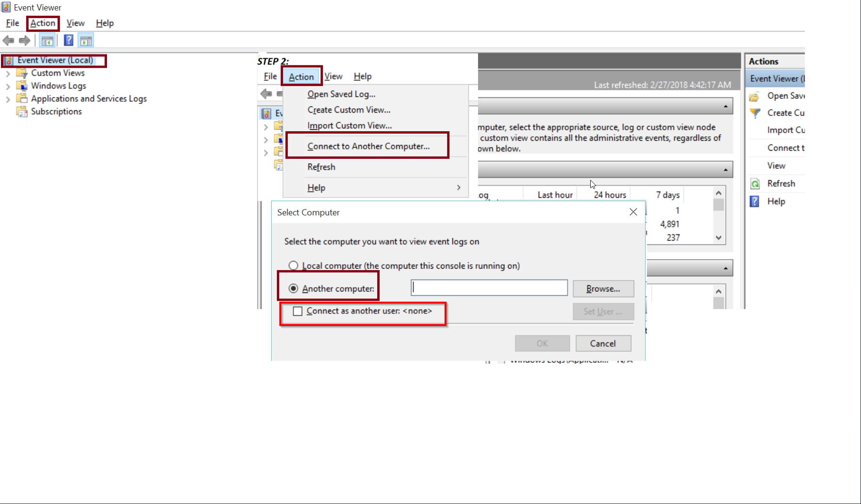This screenshot has height=504, width=861.
Task: Click the Another computer name input field
Action: [x=489, y=288]
